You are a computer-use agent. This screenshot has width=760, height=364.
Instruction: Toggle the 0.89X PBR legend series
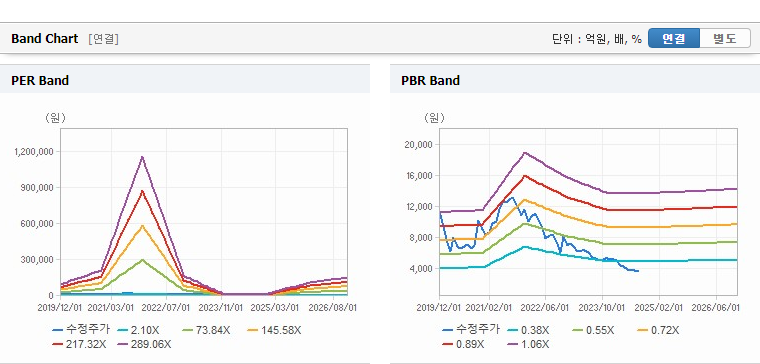coord(463,344)
